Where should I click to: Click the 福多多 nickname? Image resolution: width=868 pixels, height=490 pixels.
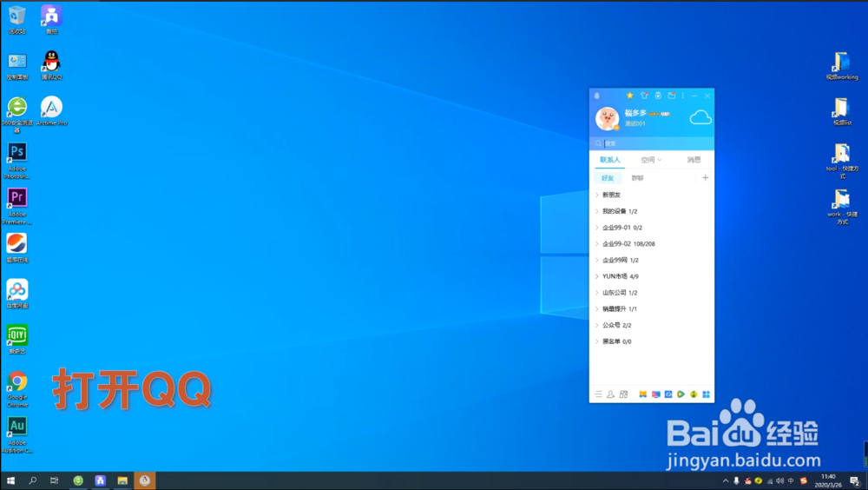[x=635, y=113]
